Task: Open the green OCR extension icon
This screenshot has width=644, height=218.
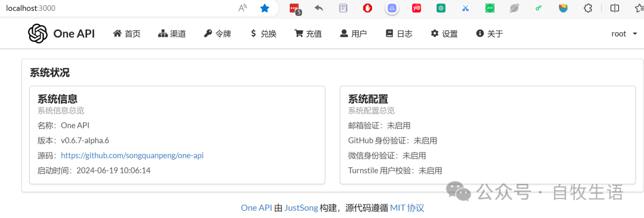Action: (490, 8)
